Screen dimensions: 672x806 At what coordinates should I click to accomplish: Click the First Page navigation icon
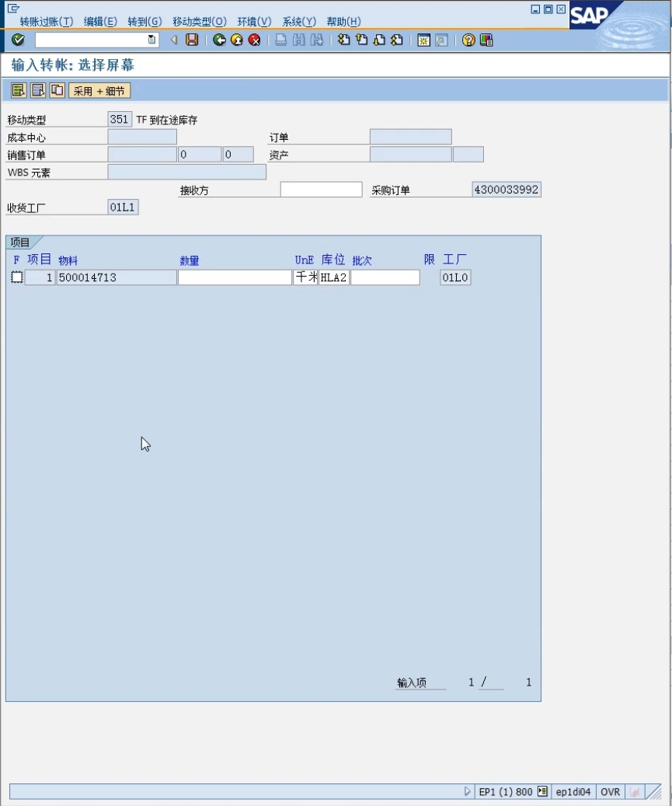343,40
